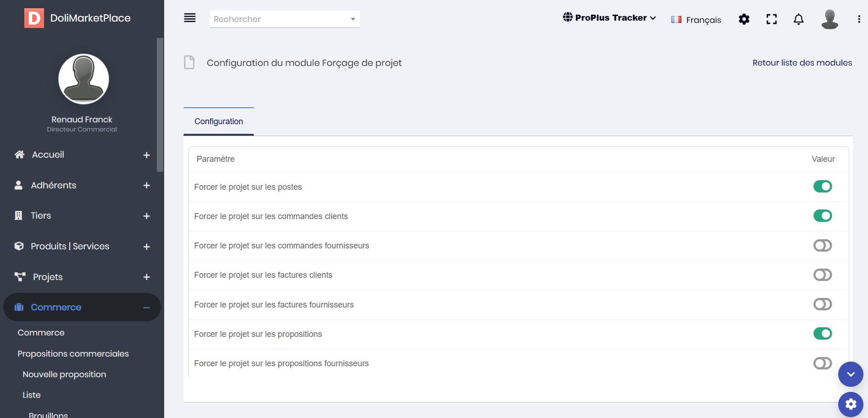This screenshot has height=418, width=868.
Task: Select the Configuration tab
Action: (x=219, y=121)
